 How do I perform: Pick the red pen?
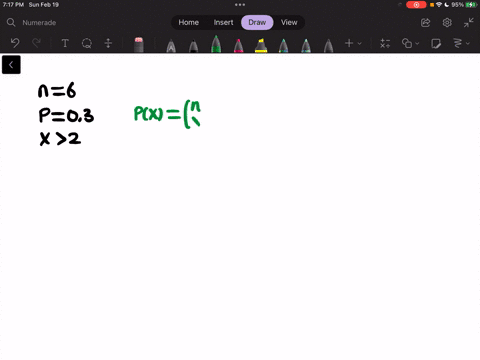pos(239,46)
